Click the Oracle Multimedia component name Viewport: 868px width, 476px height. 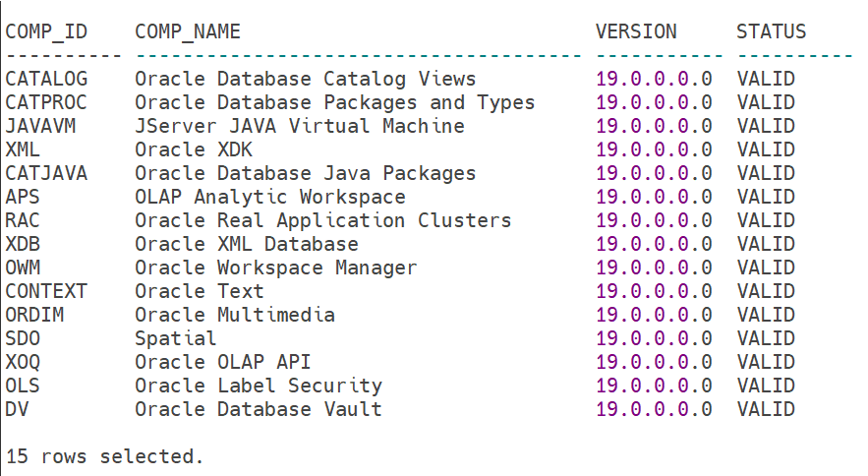tap(235, 315)
